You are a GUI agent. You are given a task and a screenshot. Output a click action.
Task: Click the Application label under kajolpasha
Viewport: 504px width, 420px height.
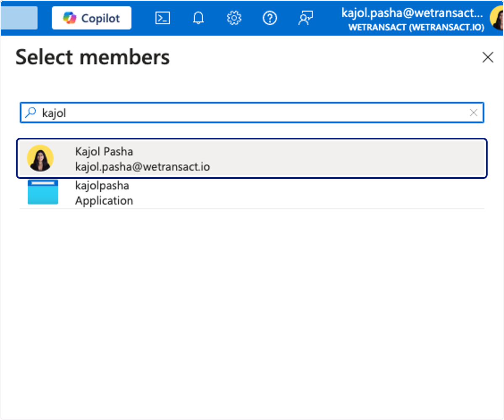[104, 201]
